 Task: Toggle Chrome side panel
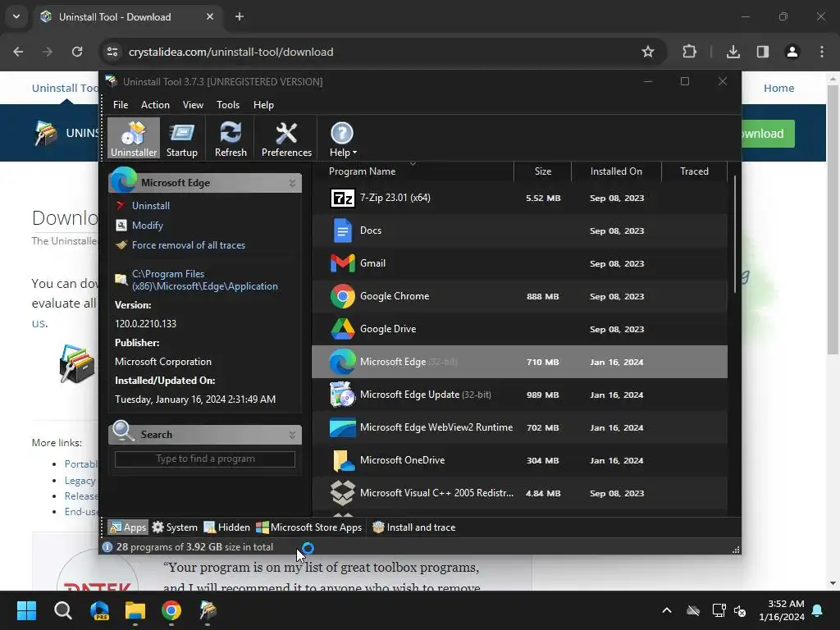point(762,52)
